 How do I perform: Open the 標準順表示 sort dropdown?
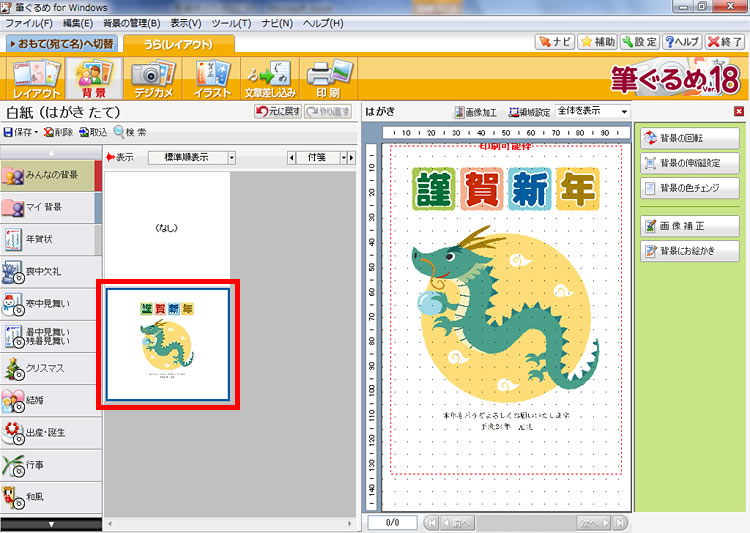[x=192, y=157]
